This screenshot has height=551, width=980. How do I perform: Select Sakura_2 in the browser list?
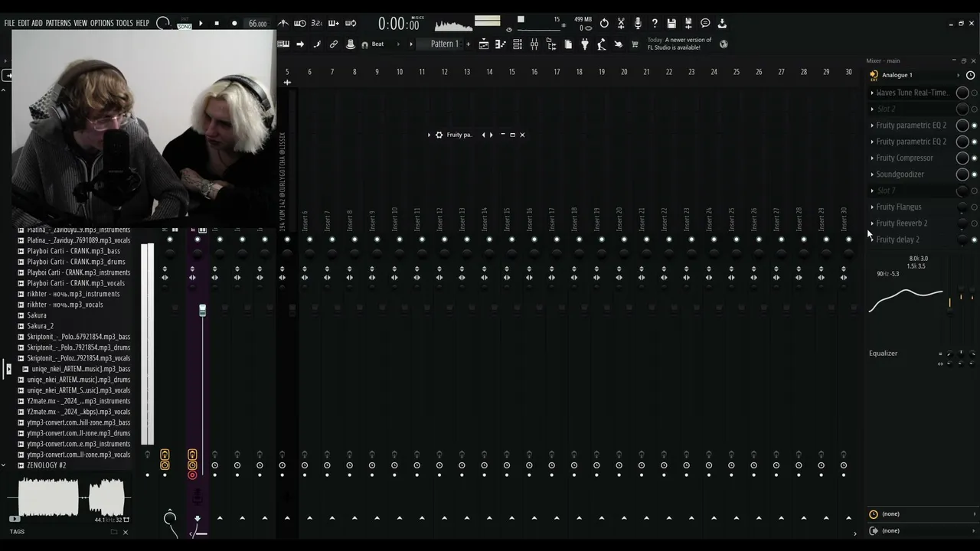41,326
